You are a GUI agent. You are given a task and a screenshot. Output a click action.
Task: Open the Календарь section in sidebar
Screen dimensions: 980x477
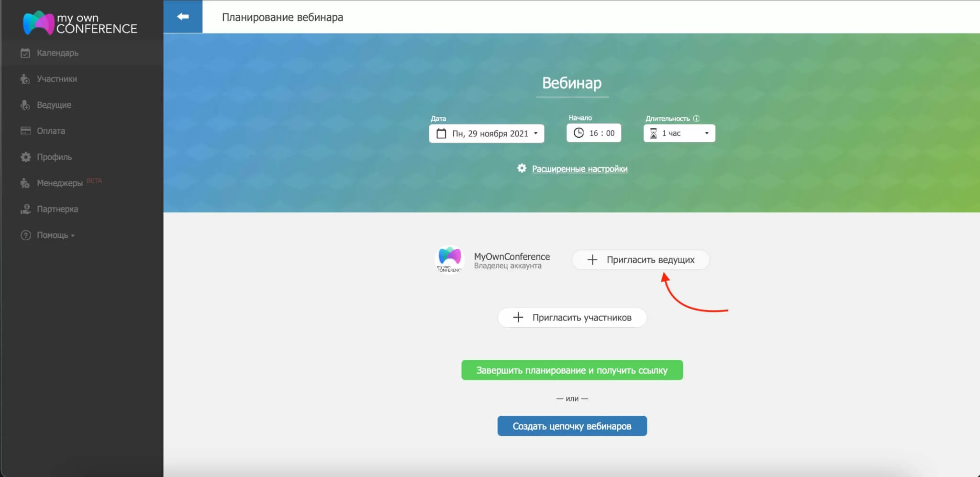coord(57,53)
